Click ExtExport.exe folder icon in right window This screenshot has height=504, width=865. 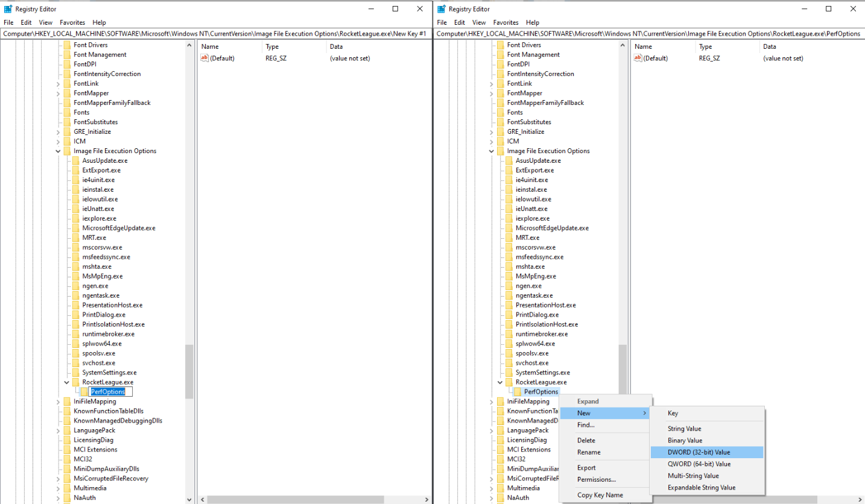click(x=509, y=171)
